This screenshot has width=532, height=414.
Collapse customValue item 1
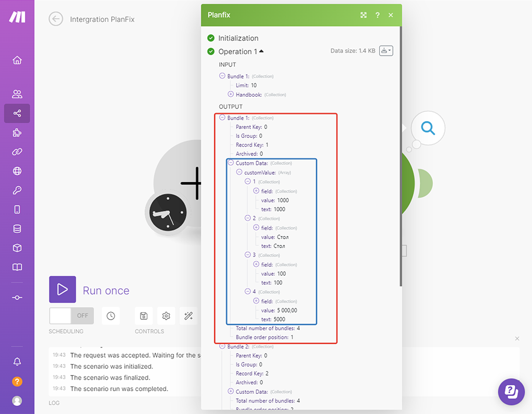248,182
